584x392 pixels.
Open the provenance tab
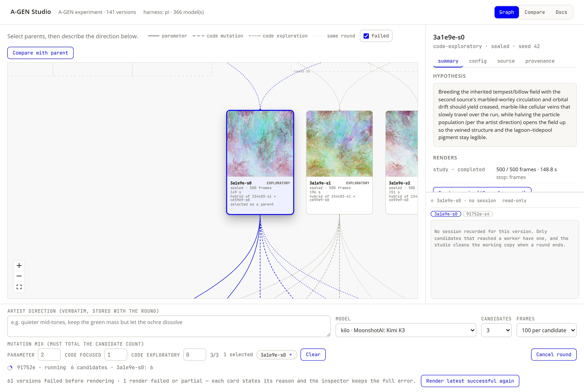click(540, 61)
